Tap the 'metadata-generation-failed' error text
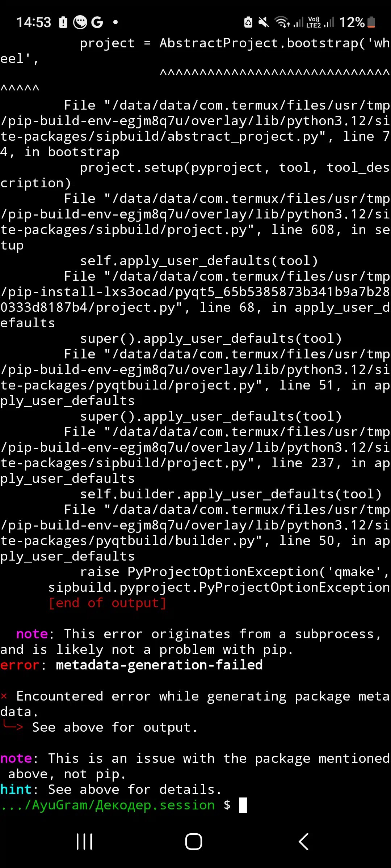Image resolution: width=391 pixels, height=868 pixels. click(159, 665)
